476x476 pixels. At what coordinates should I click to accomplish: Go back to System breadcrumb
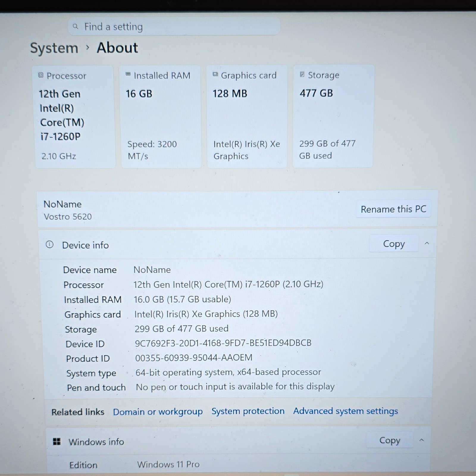point(54,48)
